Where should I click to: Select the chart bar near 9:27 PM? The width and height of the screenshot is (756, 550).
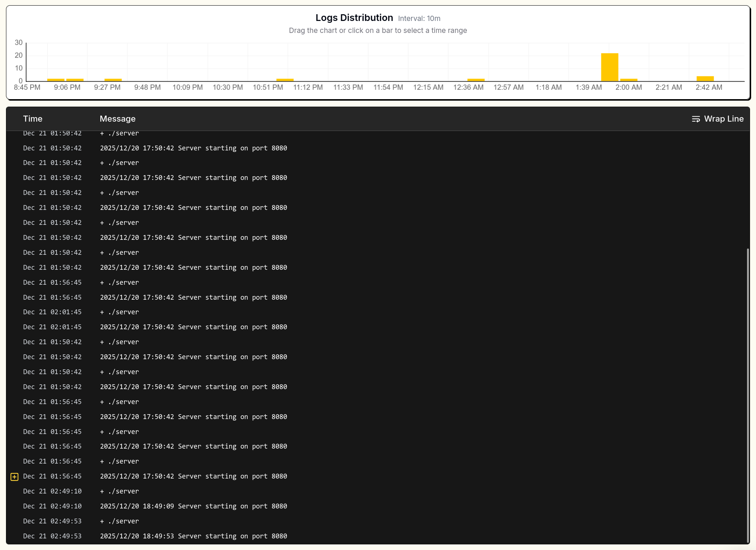coord(113,80)
